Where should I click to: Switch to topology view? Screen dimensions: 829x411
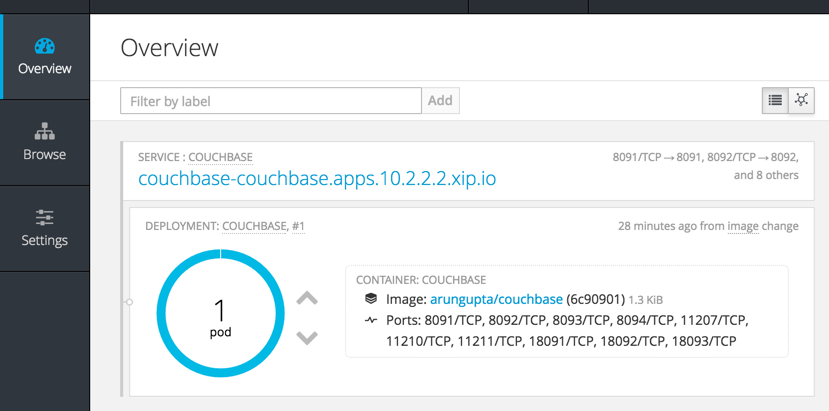[802, 100]
